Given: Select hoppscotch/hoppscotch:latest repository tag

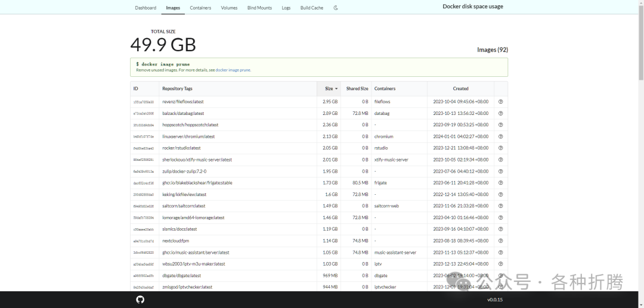Looking at the screenshot, I should coord(190,125).
